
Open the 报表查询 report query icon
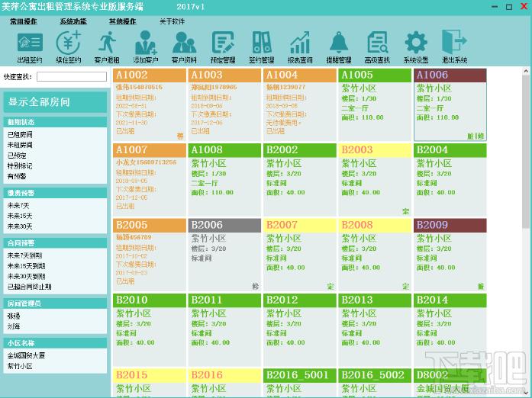tap(300, 47)
